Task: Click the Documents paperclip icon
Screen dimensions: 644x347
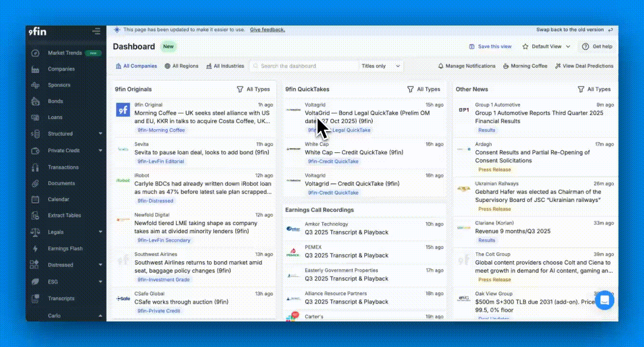Action: (x=35, y=183)
